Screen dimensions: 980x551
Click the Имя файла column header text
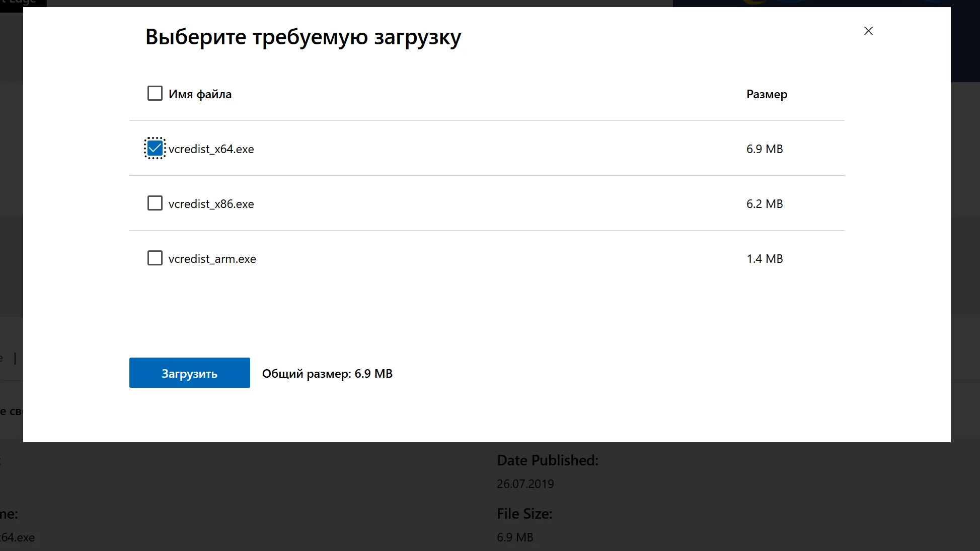point(200,94)
